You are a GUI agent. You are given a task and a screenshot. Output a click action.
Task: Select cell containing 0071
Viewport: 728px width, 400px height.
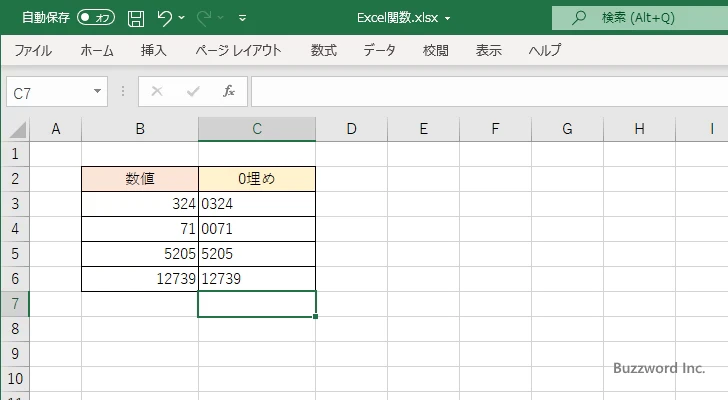pos(257,229)
